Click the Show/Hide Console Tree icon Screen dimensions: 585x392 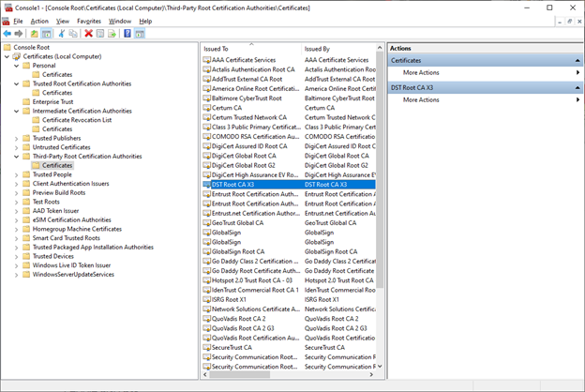coord(46,33)
